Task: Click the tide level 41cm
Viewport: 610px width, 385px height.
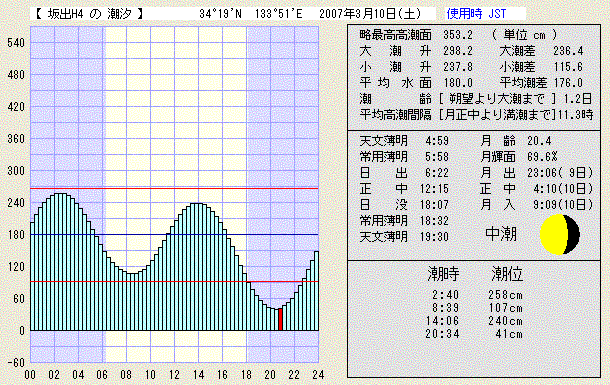Action: [509, 334]
